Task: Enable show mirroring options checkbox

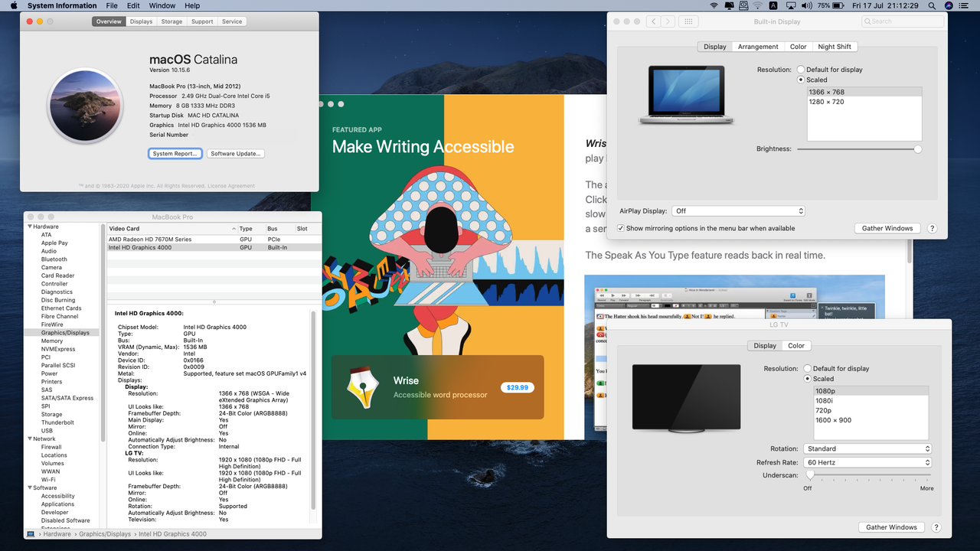Action: point(622,228)
